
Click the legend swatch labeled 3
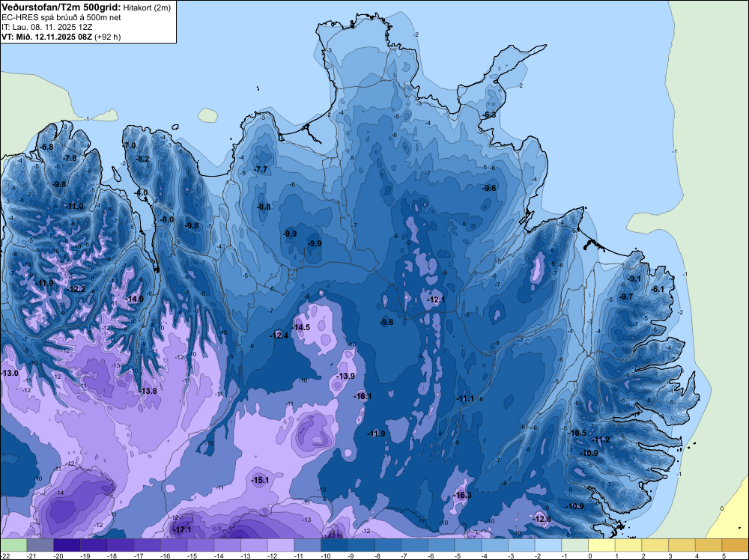click(682, 545)
